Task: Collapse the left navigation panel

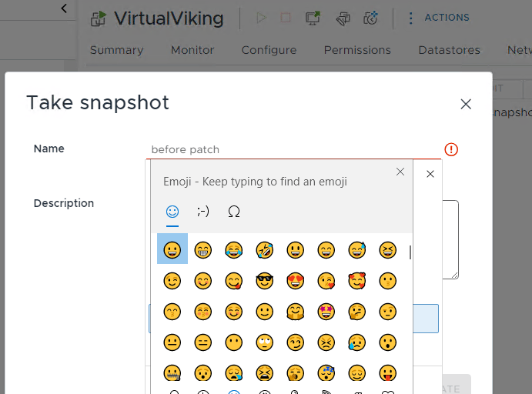Action: click(x=64, y=8)
